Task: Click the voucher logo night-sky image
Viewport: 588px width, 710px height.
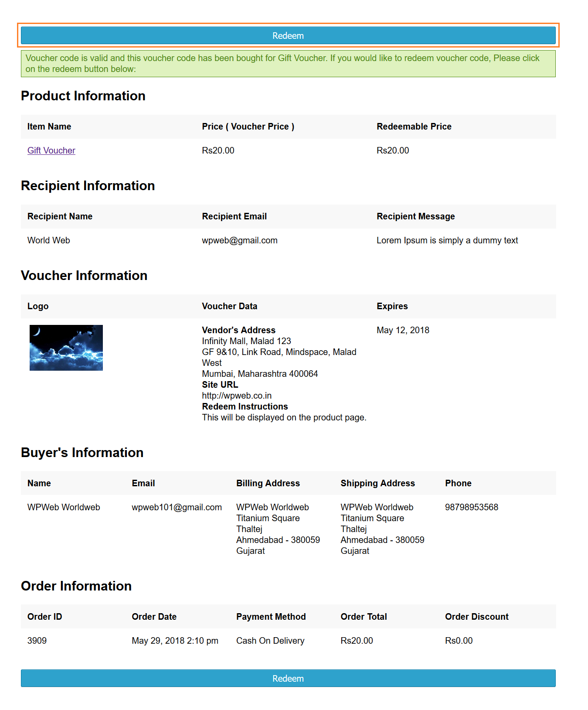Action: pyautogui.click(x=66, y=348)
